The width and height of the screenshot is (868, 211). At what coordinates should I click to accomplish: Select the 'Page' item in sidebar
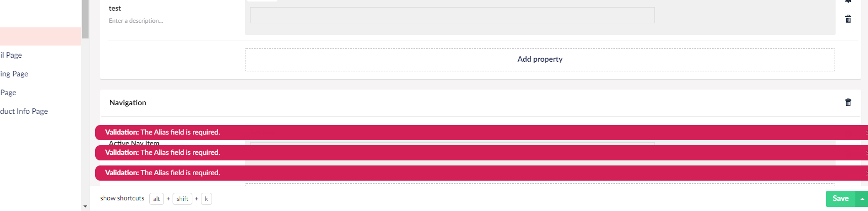pos(8,93)
